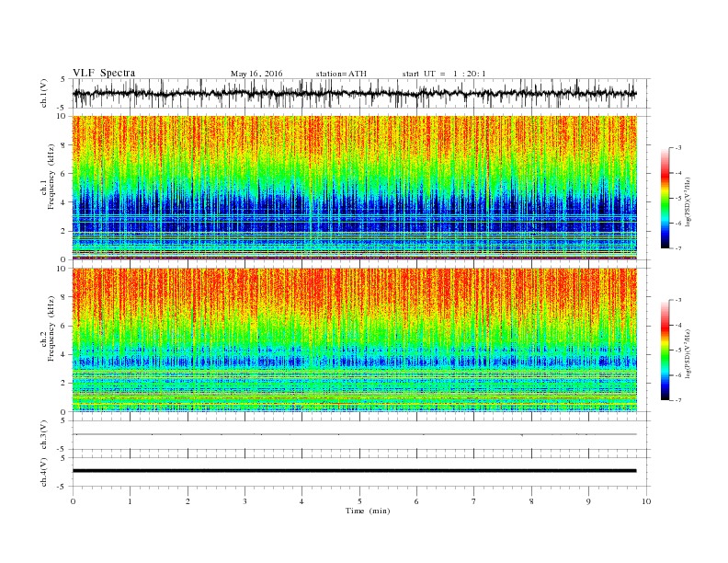Click the '-7' label on ch.2 color scale
Viewport: 728px width, 563px height.
(x=678, y=400)
